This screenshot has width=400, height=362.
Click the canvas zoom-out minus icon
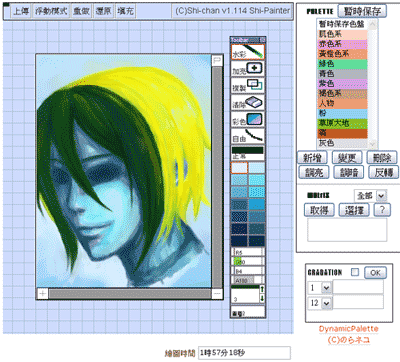(x=217, y=294)
